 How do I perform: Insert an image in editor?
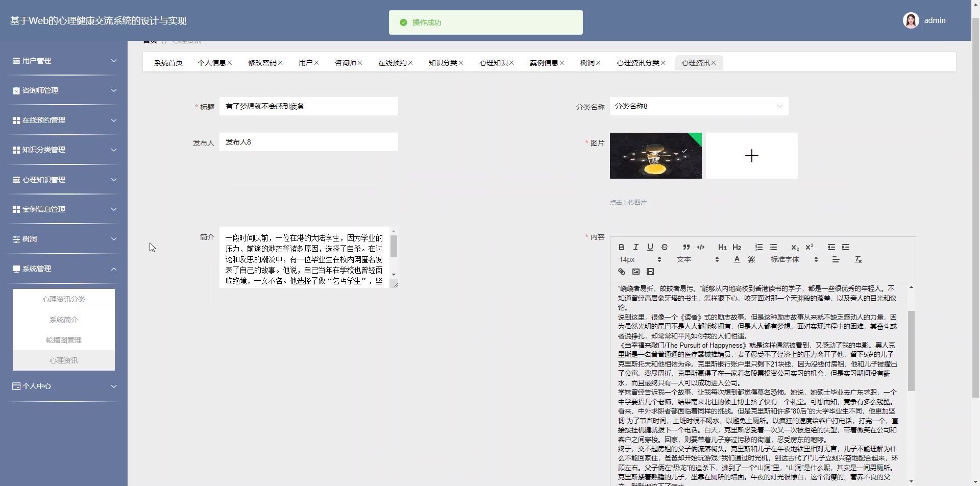pyautogui.click(x=636, y=272)
